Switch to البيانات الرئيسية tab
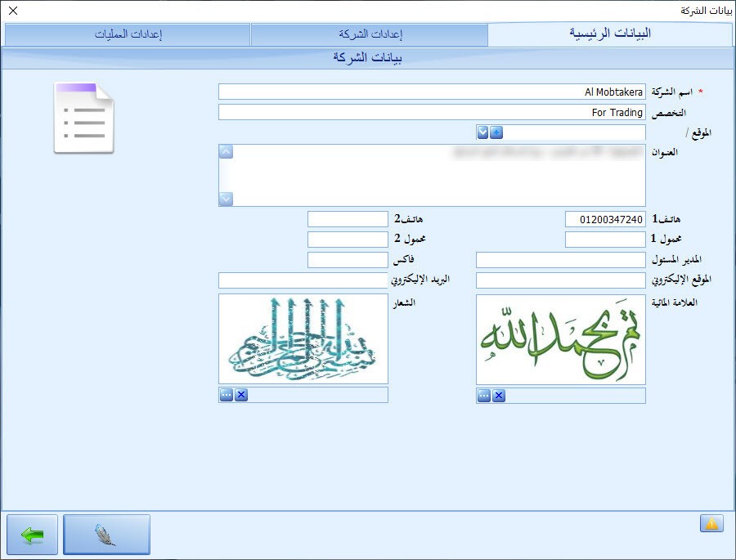 click(x=610, y=34)
